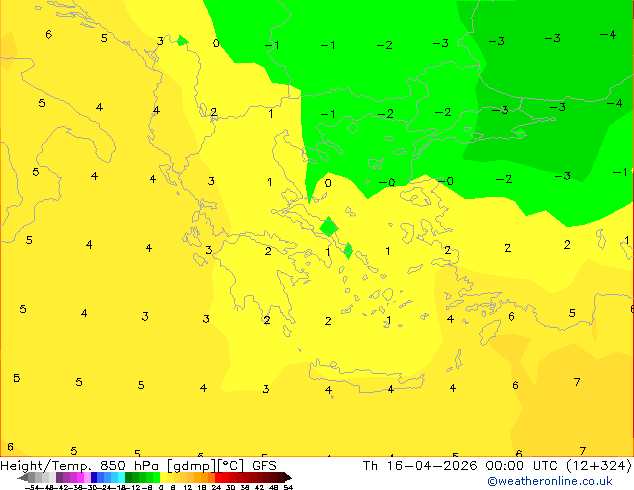
Task: Select the cyan legend swatch
Action: coord(121,477)
